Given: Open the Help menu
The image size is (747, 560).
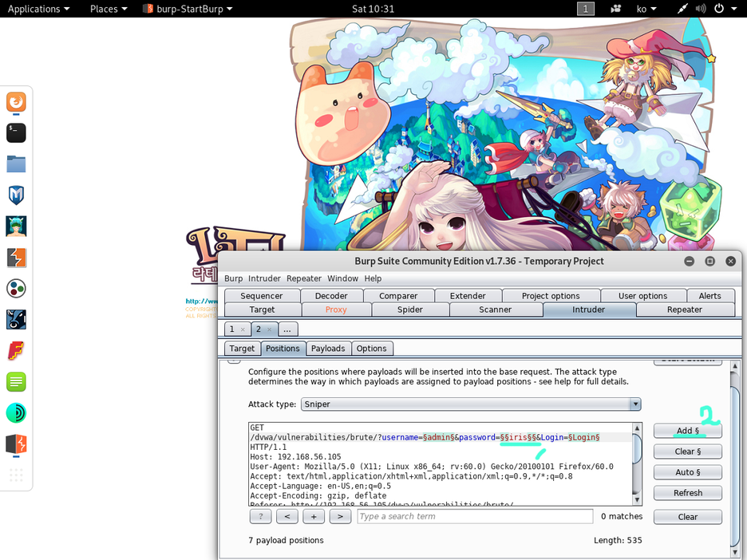Looking at the screenshot, I should [373, 278].
